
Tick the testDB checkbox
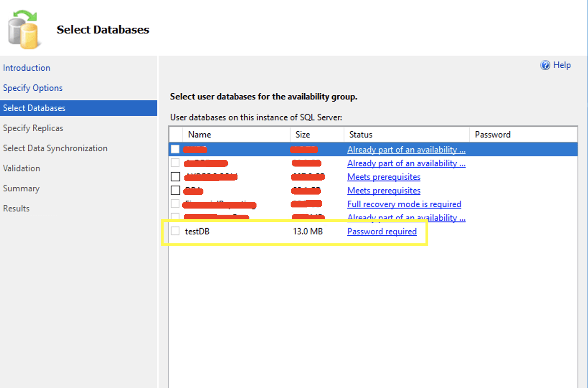point(175,231)
